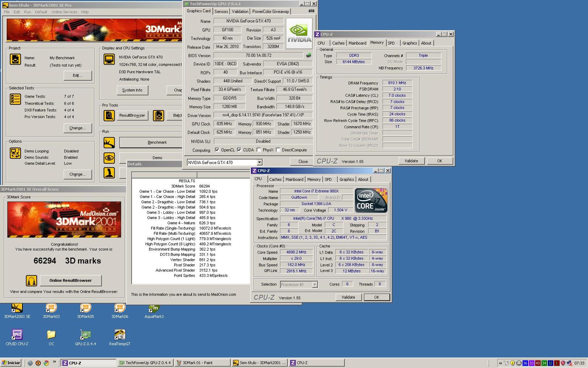Image resolution: width=588 pixels, height=368 pixels.
Task: Open the 3DMark06 desktop shortcut
Action: (x=120, y=310)
